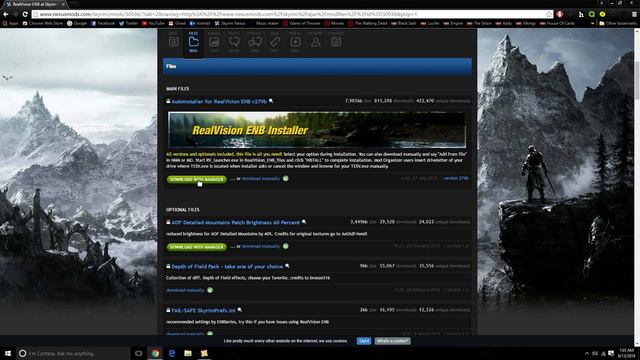640x360 pixels.
Task: Open Autoinstaller for RealVision ENB file link
Action: point(219,101)
